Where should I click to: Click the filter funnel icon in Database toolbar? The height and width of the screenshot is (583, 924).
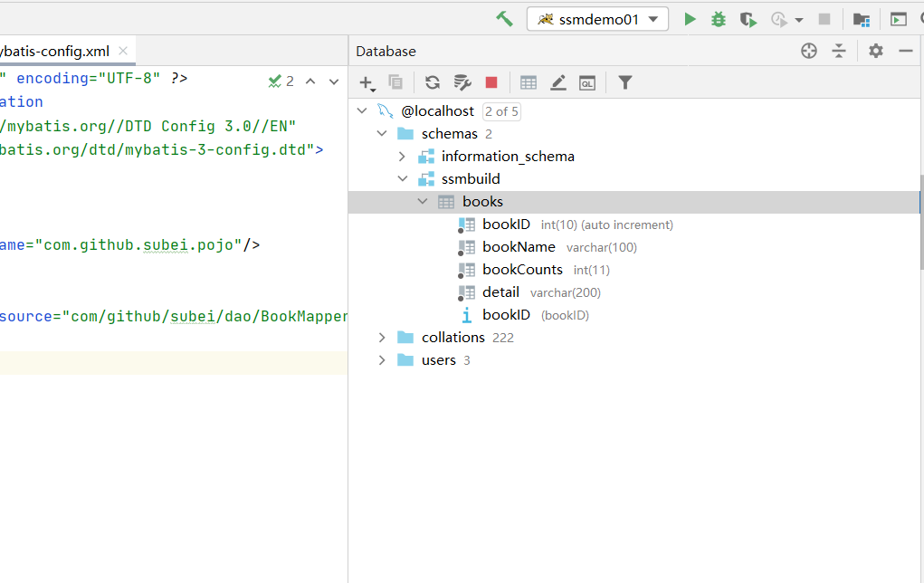624,82
